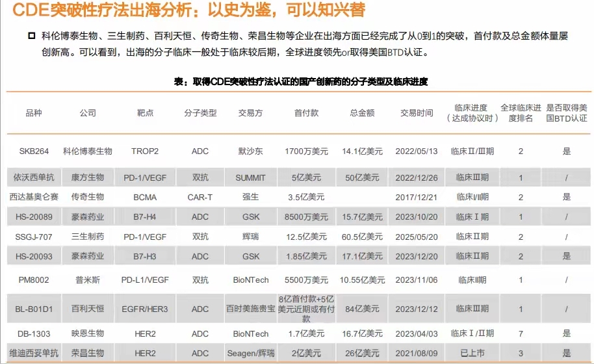Click the date '2022/05/13'

417,151
